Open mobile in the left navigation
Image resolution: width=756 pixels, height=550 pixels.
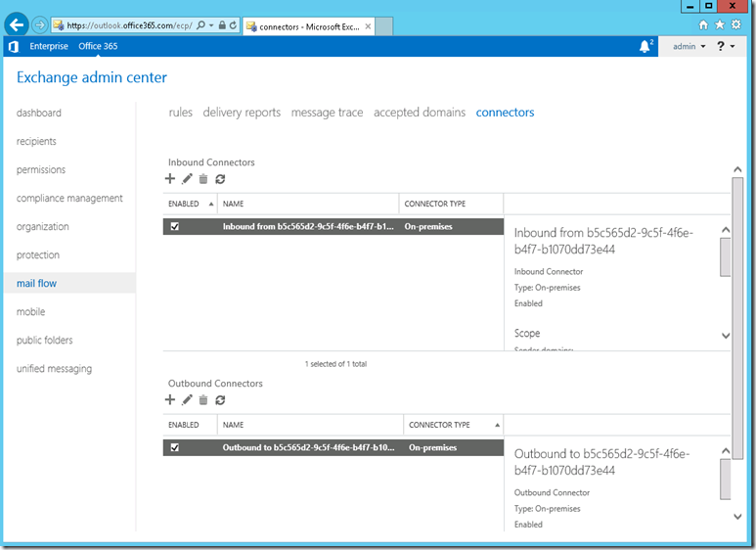30,311
